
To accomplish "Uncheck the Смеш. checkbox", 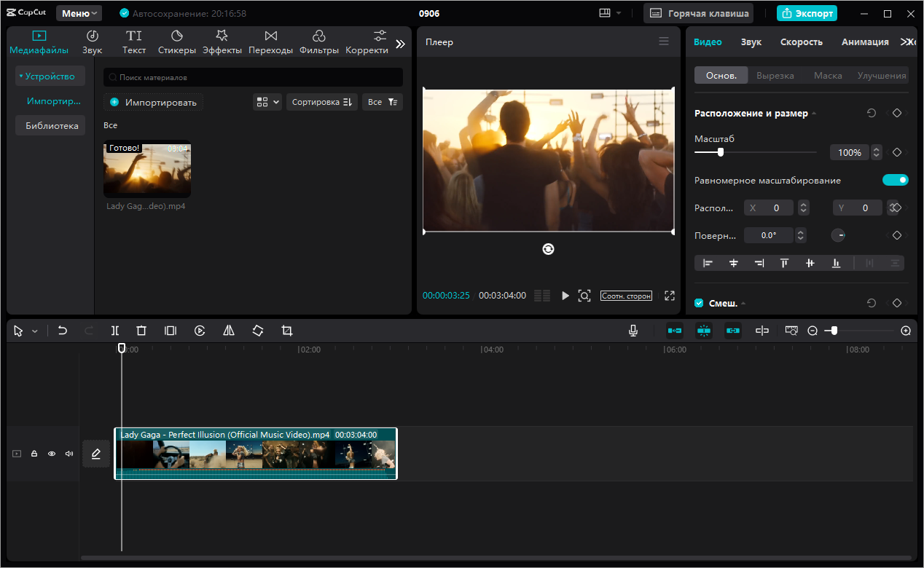I will (699, 303).
